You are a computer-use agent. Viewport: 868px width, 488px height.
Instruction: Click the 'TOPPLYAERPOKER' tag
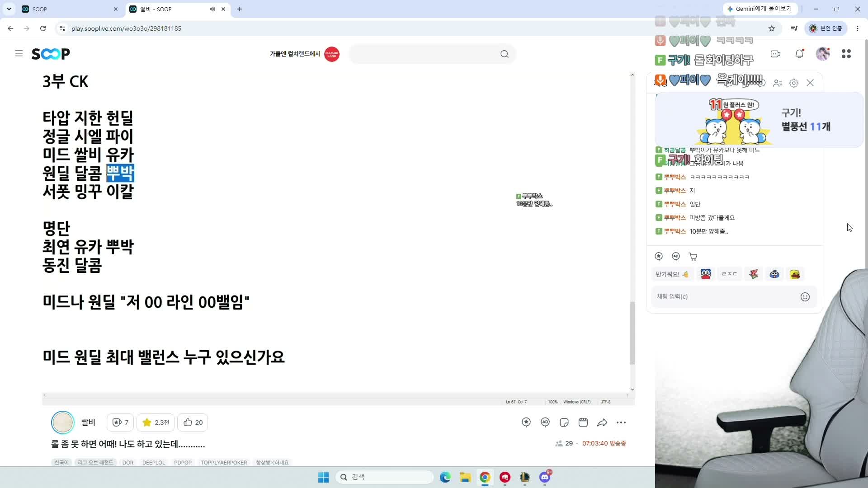[x=224, y=463]
